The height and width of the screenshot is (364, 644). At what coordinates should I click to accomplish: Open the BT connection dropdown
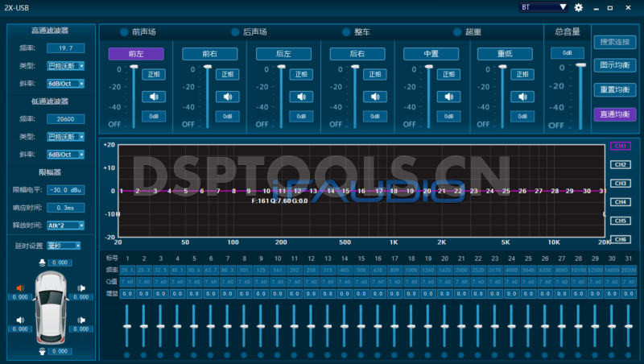click(x=543, y=7)
